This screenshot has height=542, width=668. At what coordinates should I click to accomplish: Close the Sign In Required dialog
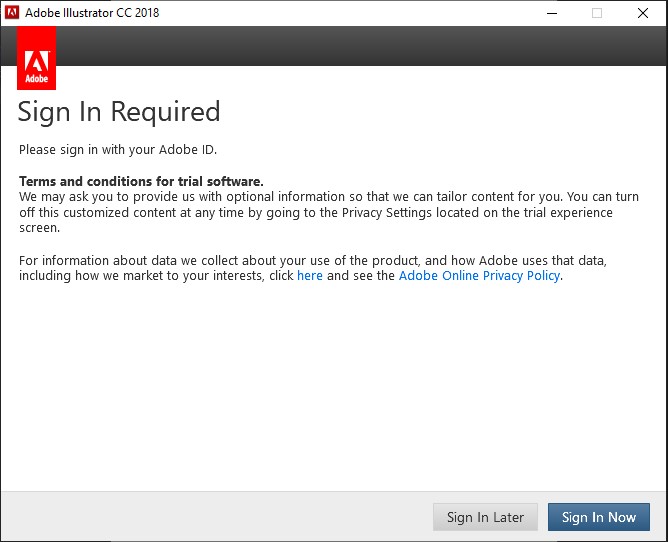643,13
